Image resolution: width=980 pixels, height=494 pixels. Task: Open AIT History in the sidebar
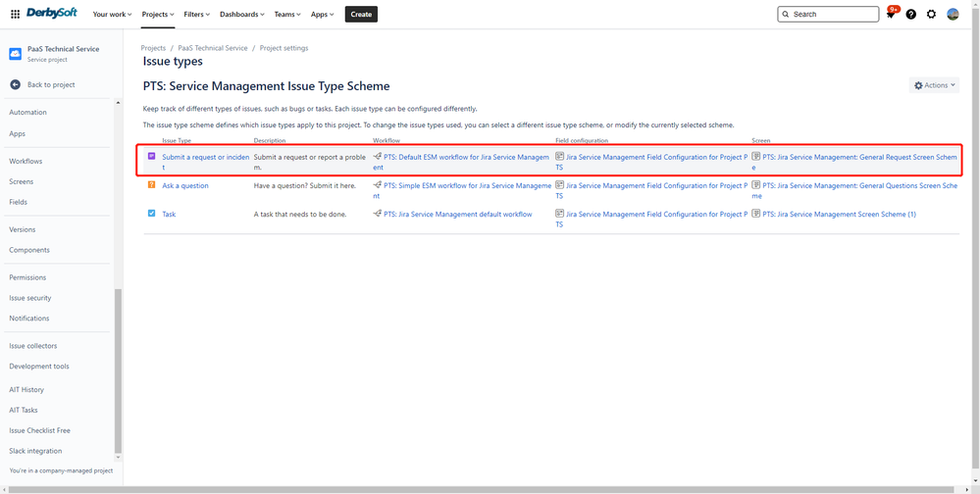(x=26, y=390)
